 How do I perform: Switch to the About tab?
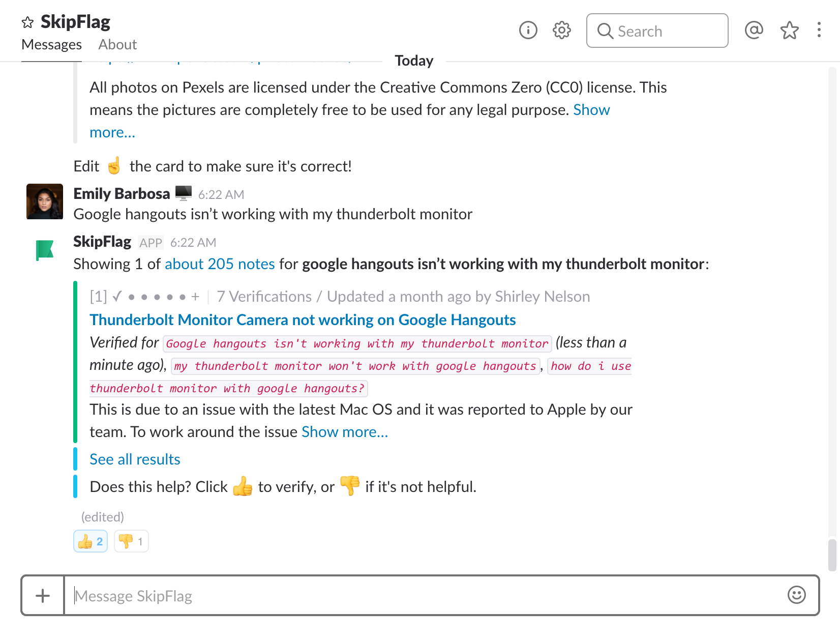[x=117, y=45]
